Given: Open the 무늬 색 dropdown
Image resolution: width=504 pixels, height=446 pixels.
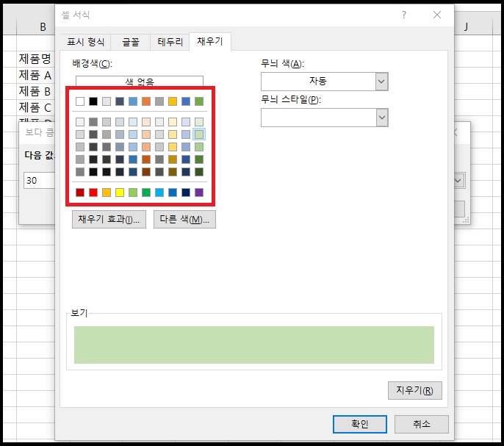Looking at the screenshot, I should tap(381, 82).
